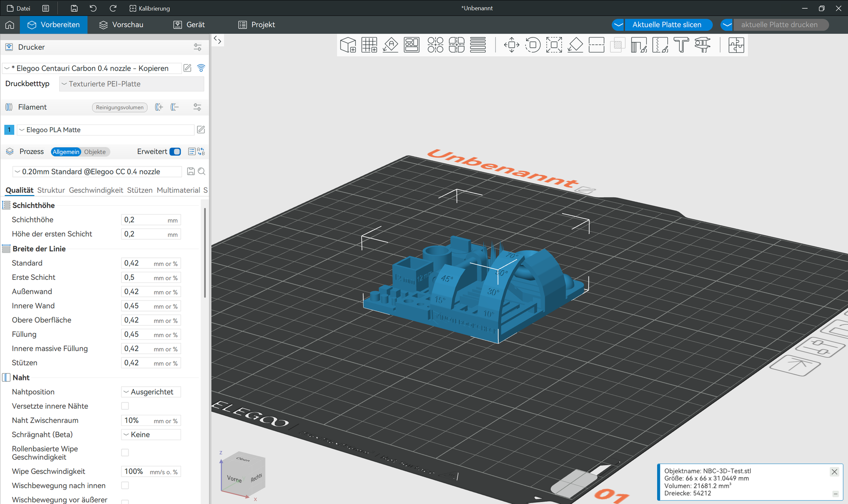This screenshot has width=848, height=504.
Task: Open the Nahtposition dropdown
Action: pyautogui.click(x=151, y=392)
